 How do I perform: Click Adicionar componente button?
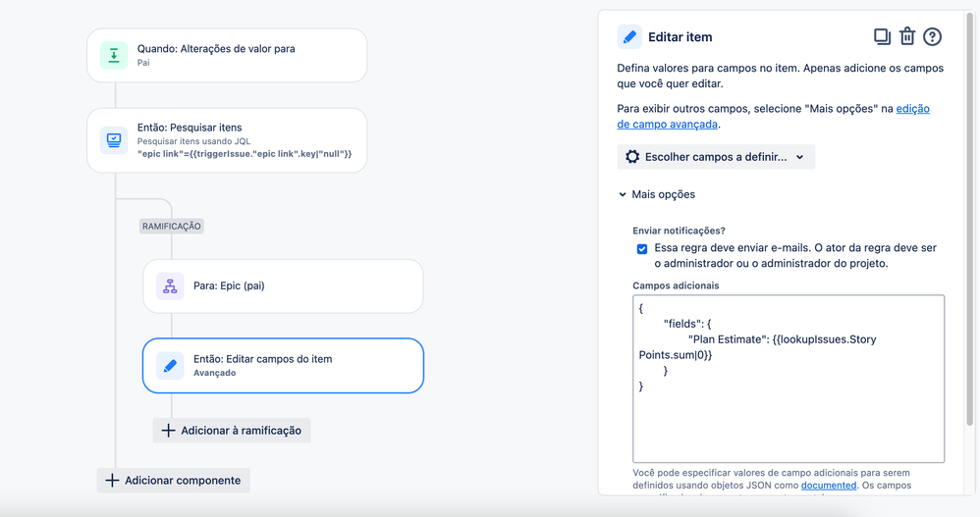pyautogui.click(x=173, y=480)
